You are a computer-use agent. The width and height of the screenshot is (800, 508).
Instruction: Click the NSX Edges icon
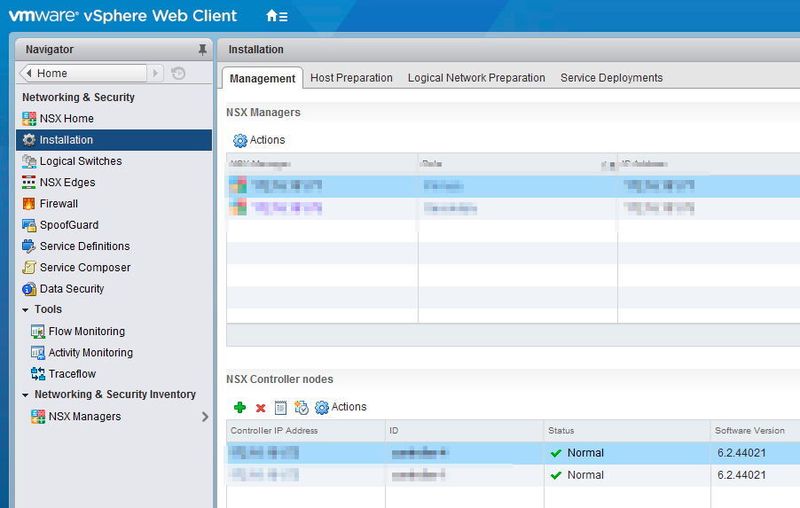29,182
